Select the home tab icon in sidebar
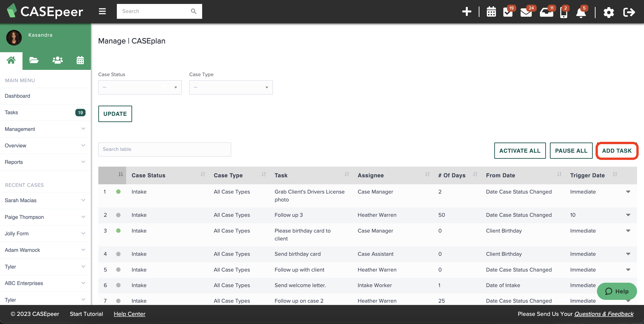 click(11, 60)
